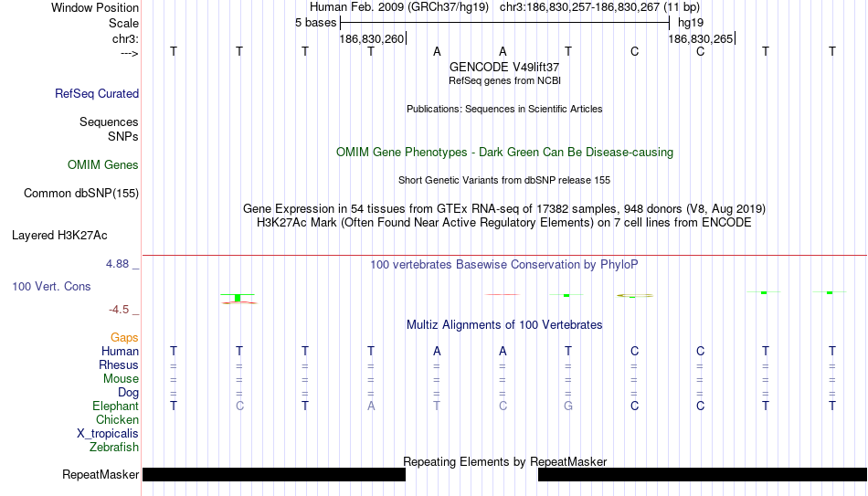Screen dimensions: 868x496
Task: Click the '-4.5' lower conservation value
Action: [x=119, y=310]
